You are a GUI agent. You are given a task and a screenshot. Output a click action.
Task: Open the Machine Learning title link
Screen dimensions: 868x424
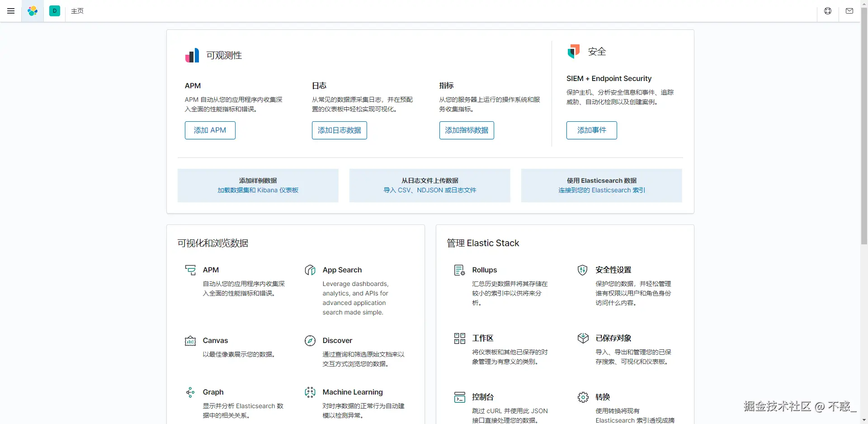click(x=353, y=392)
